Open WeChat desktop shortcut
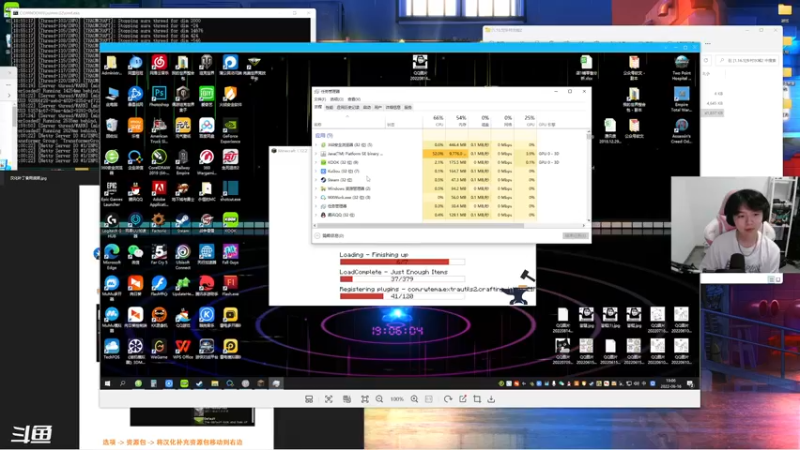This screenshot has height=450, width=800. [135, 254]
